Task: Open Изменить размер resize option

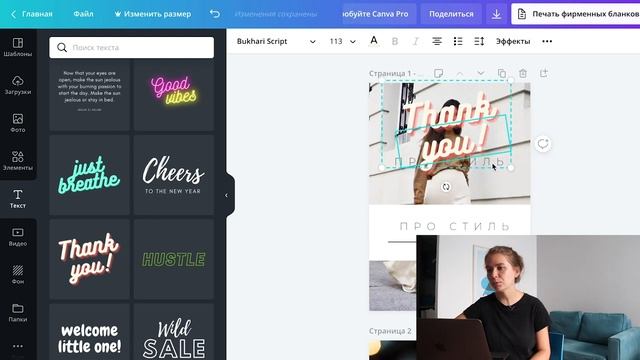Action: click(x=152, y=14)
